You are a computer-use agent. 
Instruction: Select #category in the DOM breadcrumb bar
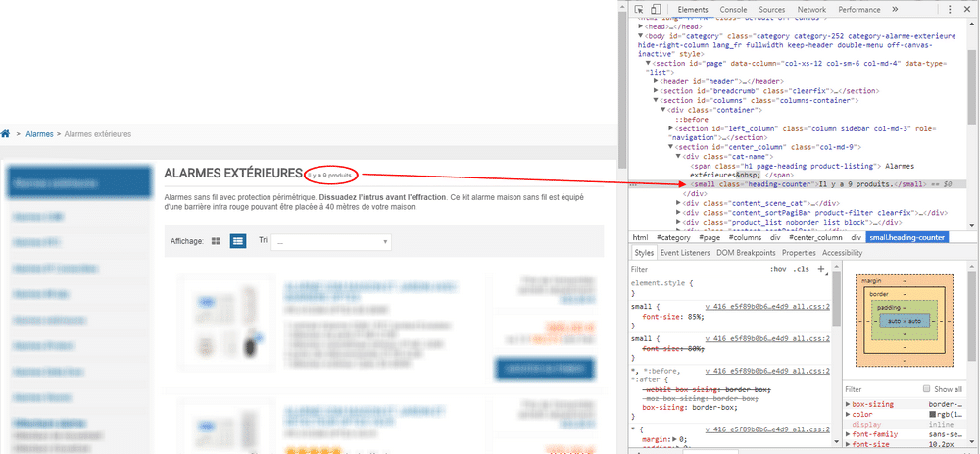tap(673, 237)
